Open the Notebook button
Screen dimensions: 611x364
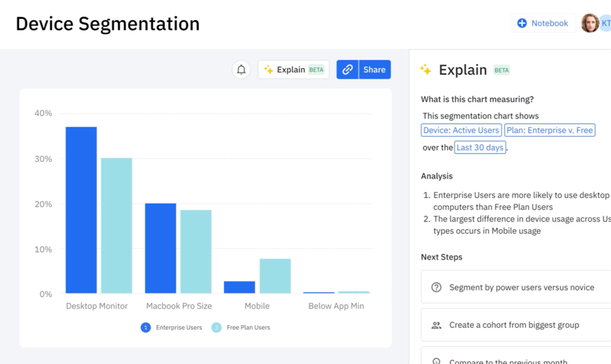coord(543,23)
